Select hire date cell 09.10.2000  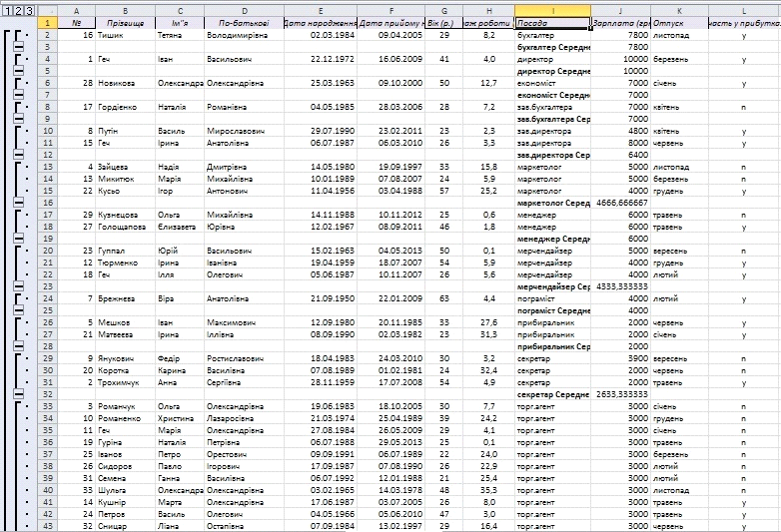(390, 83)
